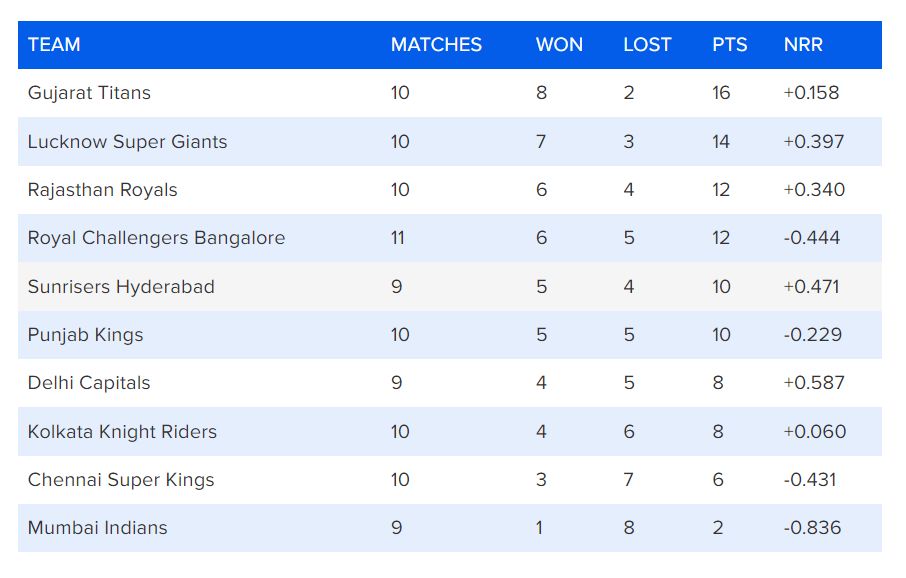Click the NRR column header
This screenshot has height=578, width=906.
[803, 45]
